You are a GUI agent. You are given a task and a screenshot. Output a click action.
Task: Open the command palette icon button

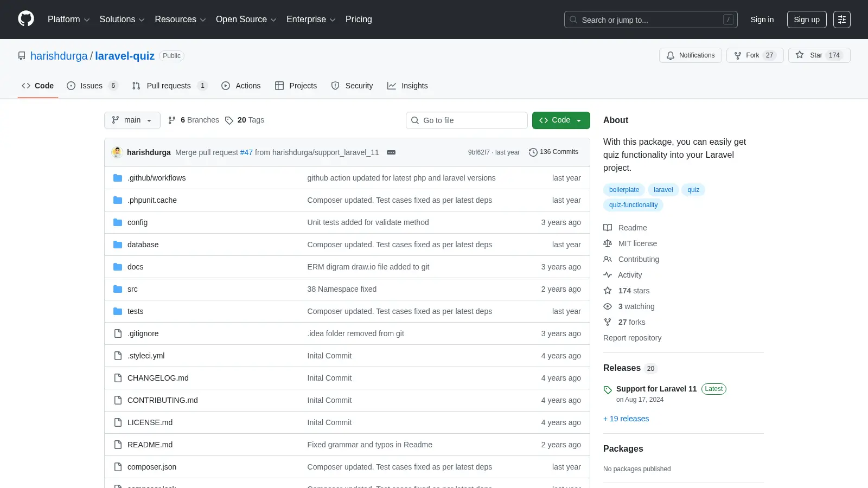842,20
